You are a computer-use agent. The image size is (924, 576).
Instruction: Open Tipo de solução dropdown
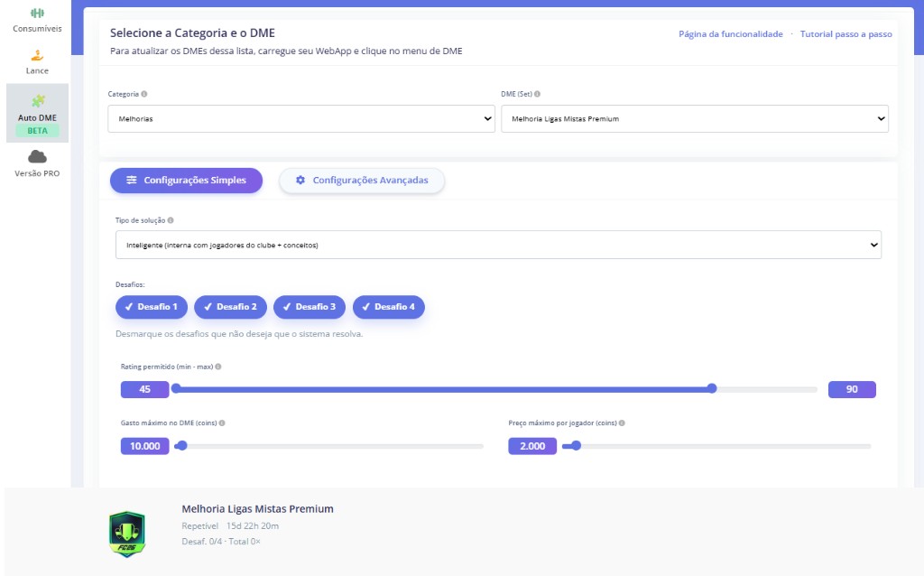pos(498,245)
